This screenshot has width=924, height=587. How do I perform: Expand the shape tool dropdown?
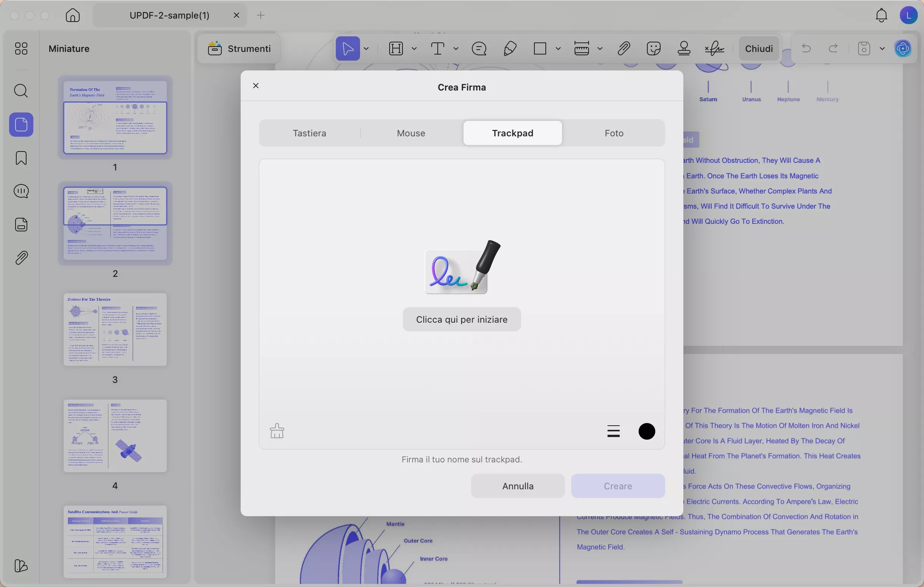tap(559, 48)
